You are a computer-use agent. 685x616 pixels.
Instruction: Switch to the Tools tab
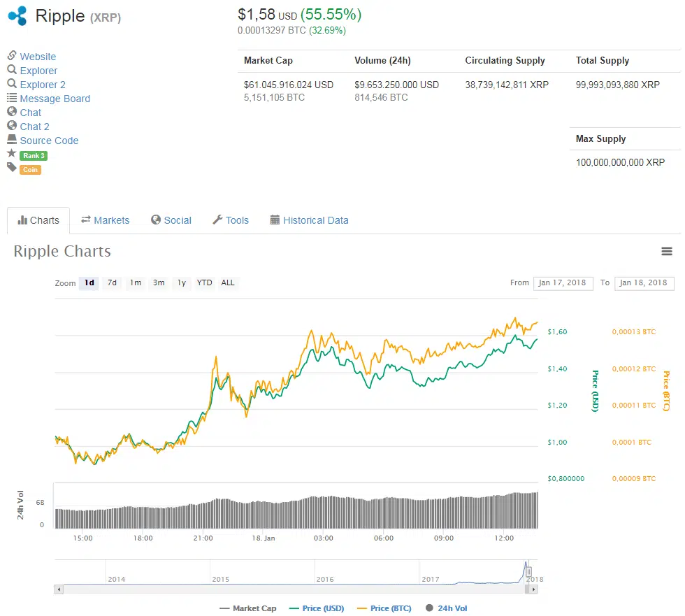pos(231,220)
